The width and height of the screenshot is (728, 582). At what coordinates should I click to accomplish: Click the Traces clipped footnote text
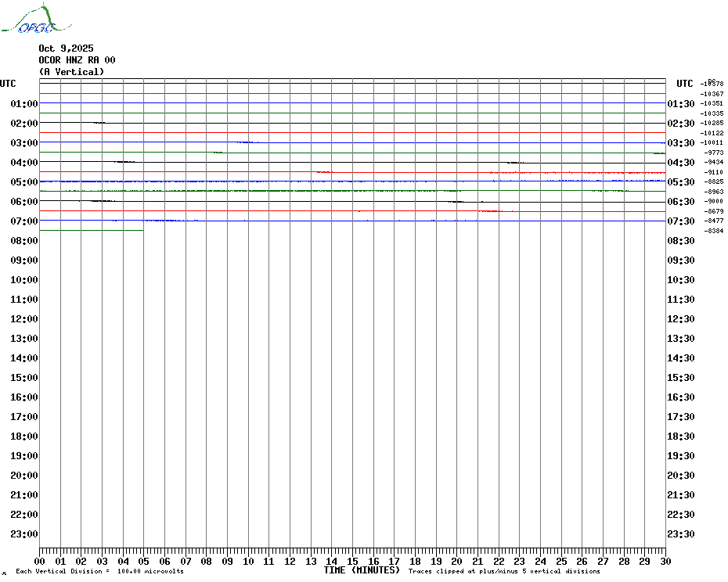click(x=504, y=572)
